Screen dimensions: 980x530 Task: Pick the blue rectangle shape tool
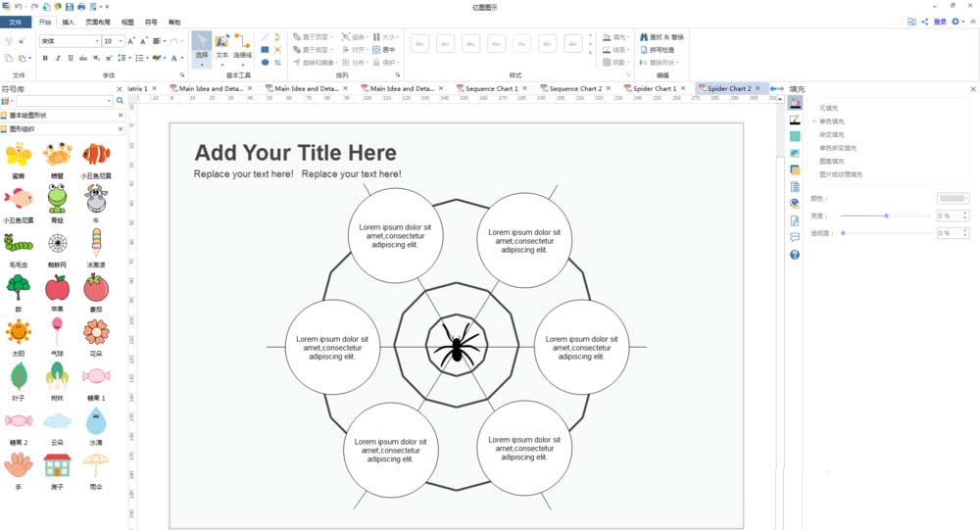(265, 49)
